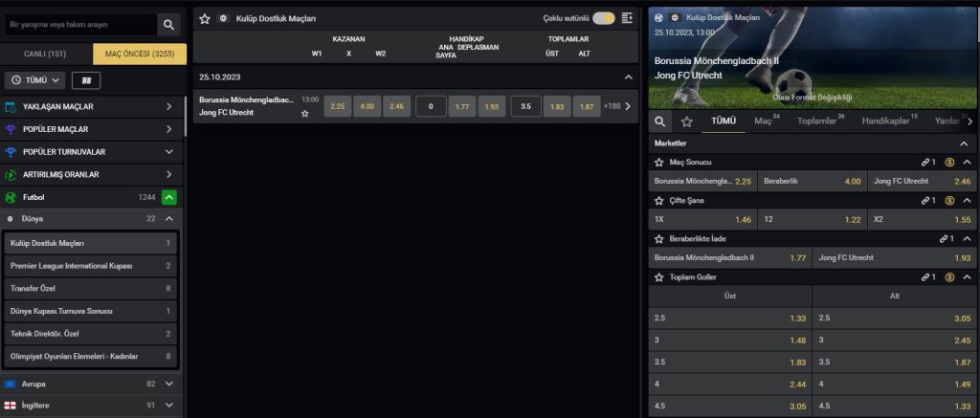The width and height of the screenshot is (980, 418).
Task: Expand the Avrupa region list
Action: click(169, 384)
